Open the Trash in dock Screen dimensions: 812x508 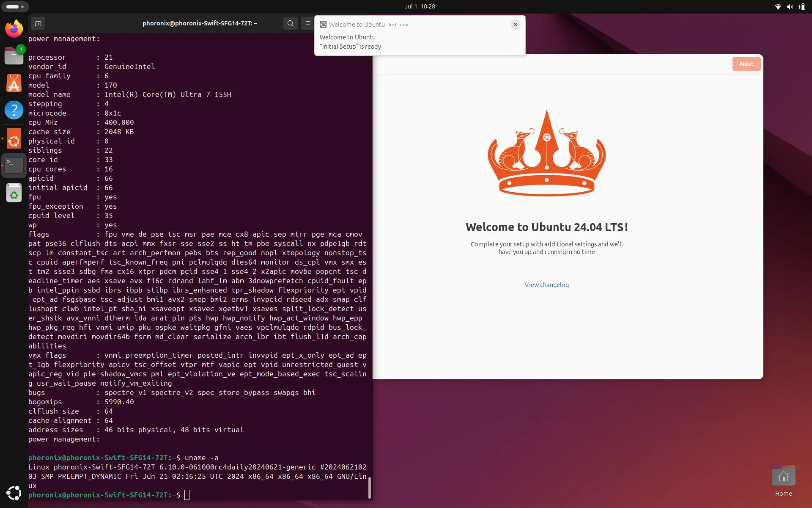(x=14, y=193)
